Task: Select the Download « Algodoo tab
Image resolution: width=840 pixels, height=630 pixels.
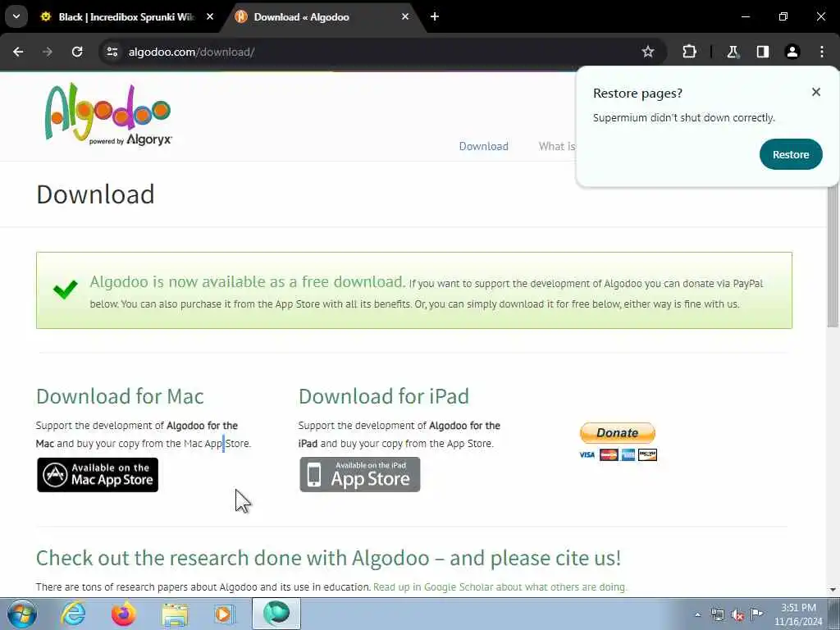Action: pyautogui.click(x=322, y=17)
